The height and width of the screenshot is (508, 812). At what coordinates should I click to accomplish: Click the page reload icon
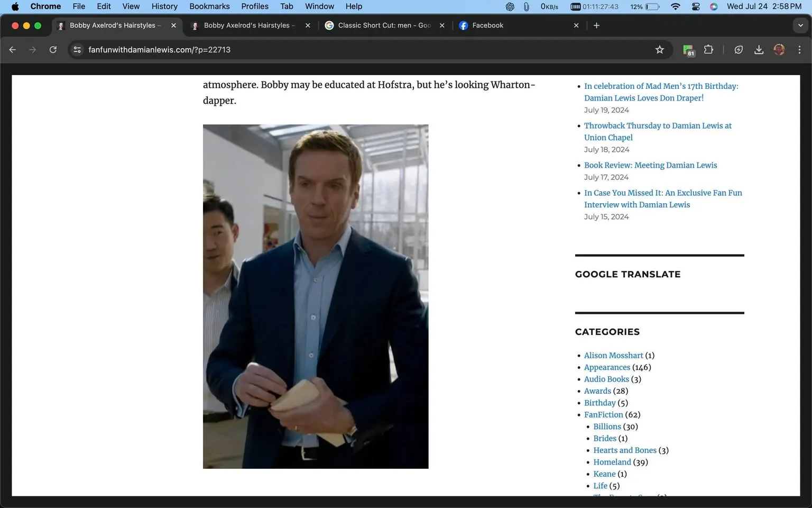point(53,49)
